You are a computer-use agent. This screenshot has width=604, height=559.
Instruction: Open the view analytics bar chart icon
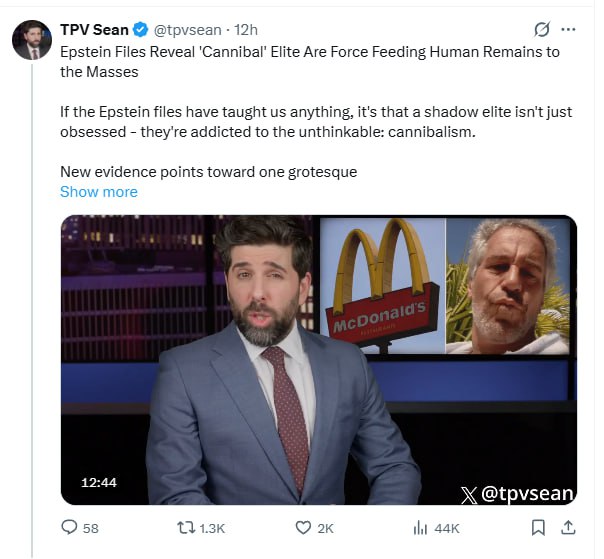coord(420,527)
